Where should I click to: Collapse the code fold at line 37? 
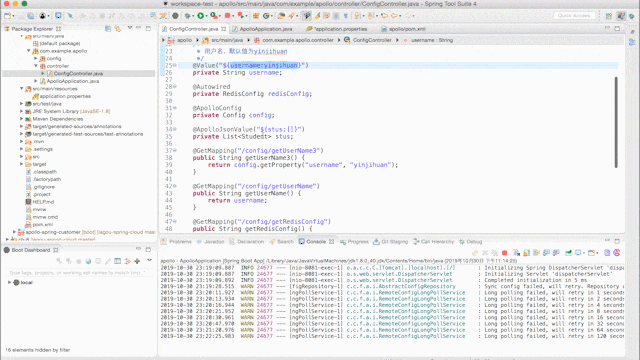[175, 151]
